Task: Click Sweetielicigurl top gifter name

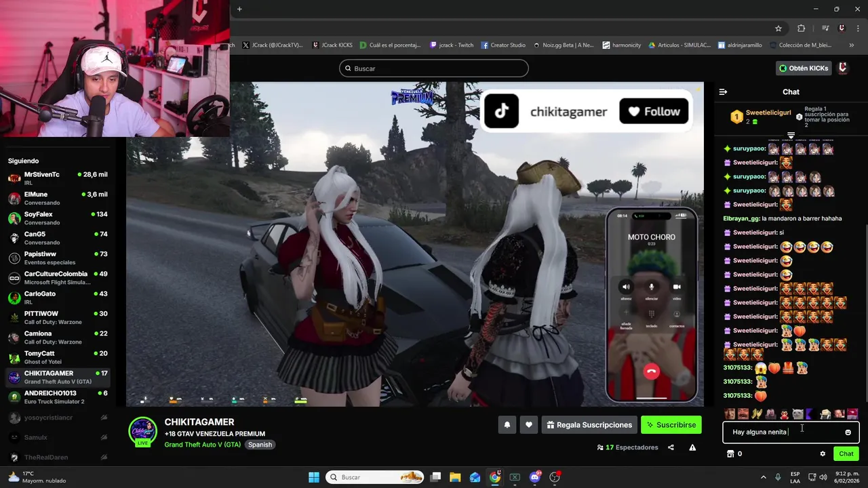Action: (768, 113)
